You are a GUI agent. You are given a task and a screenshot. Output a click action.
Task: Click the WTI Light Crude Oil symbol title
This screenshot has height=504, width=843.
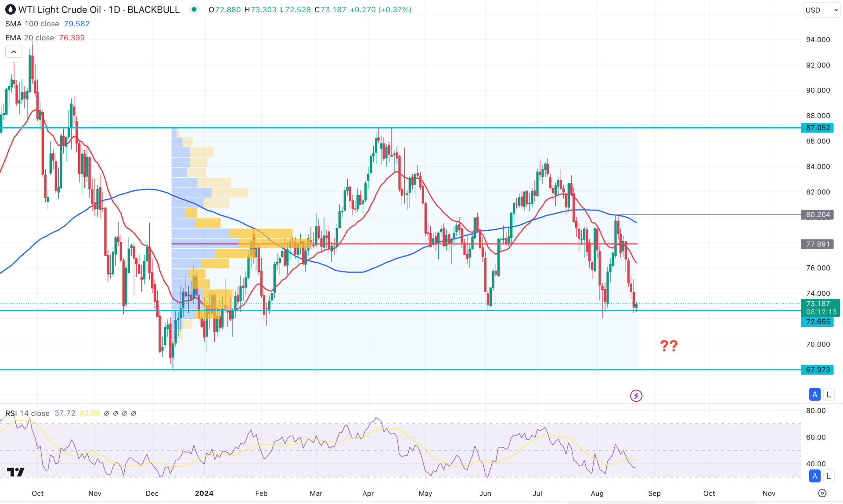click(59, 10)
